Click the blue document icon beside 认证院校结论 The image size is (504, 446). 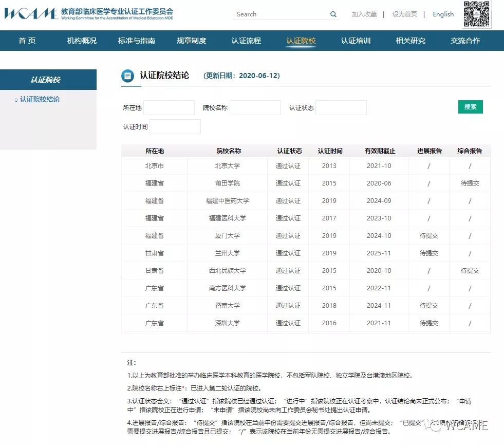point(127,76)
